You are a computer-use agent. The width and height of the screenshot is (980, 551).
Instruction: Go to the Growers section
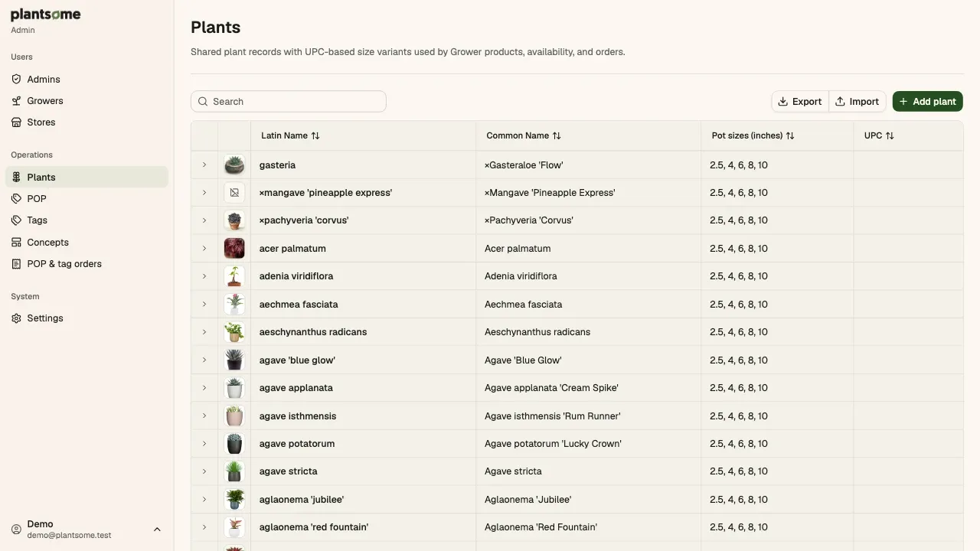(87, 100)
